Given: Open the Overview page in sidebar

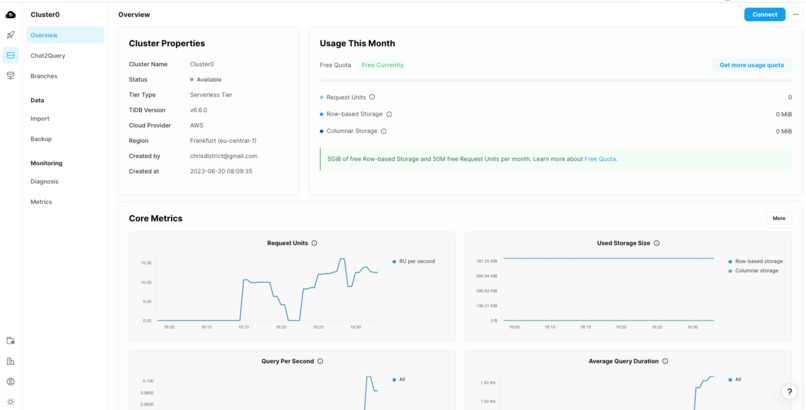Looking at the screenshot, I should pos(65,35).
